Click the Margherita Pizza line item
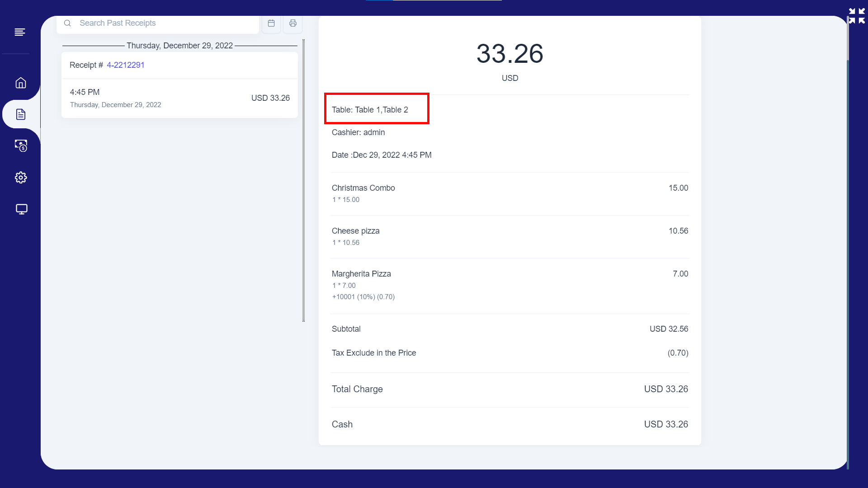The image size is (868, 488). click(361, 274)
